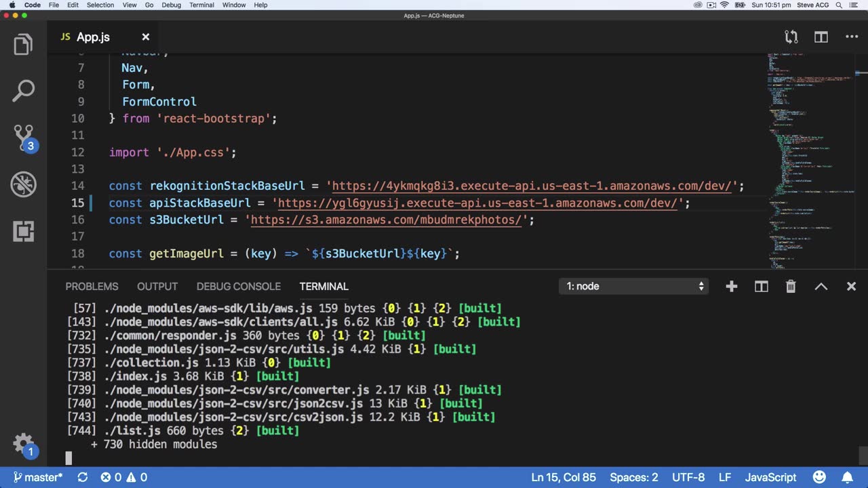Kill terminal with trash icon
The image size is (868, 488).
(791, 287)
